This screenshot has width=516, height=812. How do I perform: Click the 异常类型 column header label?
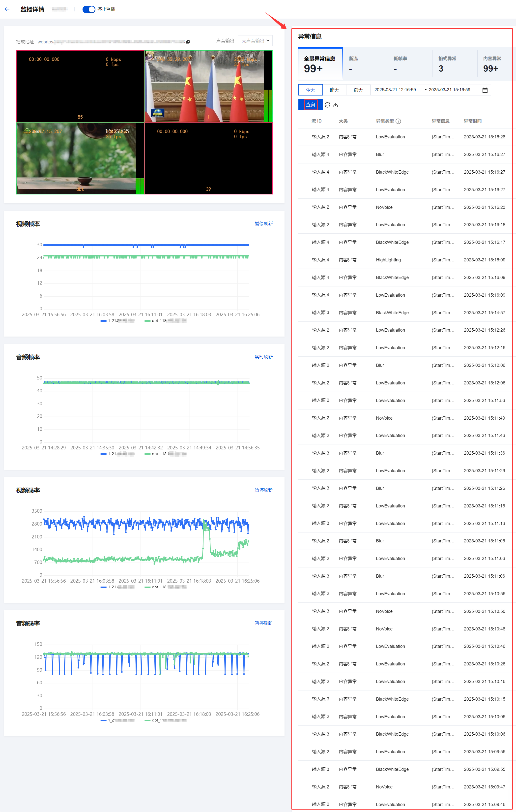(385, 121)
